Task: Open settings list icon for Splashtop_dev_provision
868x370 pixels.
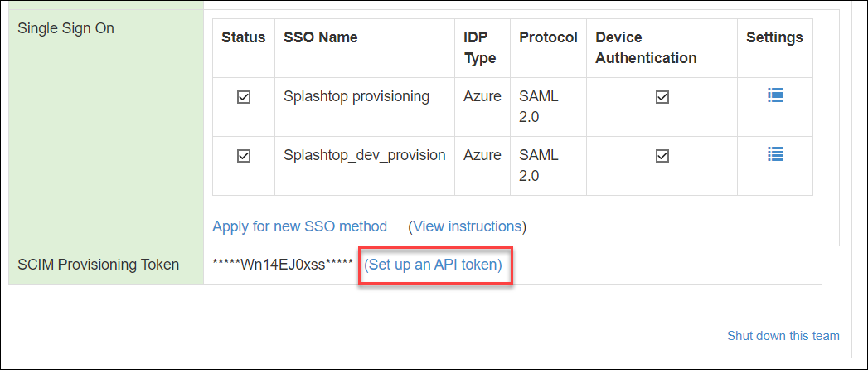Action: click(x=775, y=154)
